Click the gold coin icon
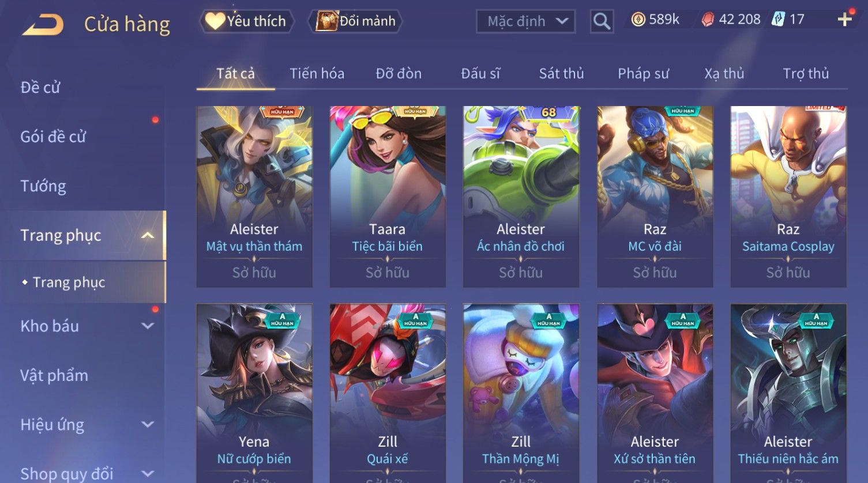Screen dimensions: 868x483 [x=638, y=20]
